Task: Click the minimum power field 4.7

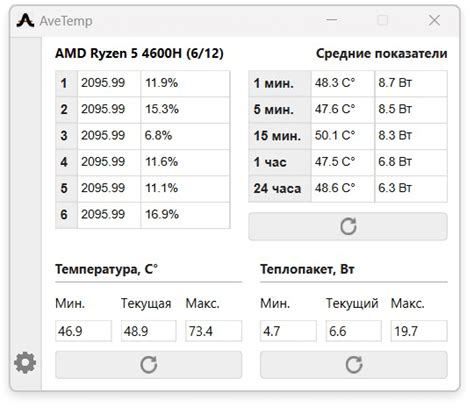Action: point(288,331)
